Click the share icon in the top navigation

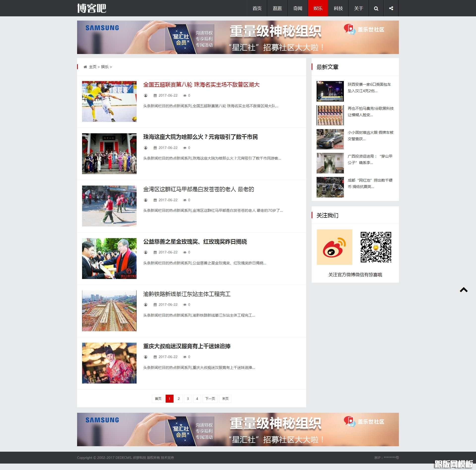[391, 8]
